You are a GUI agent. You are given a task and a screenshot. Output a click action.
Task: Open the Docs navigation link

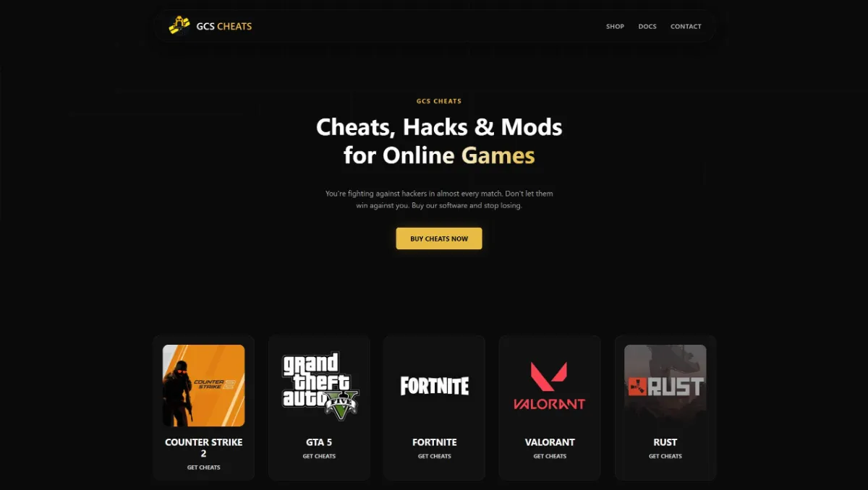(x=647, y=27)
